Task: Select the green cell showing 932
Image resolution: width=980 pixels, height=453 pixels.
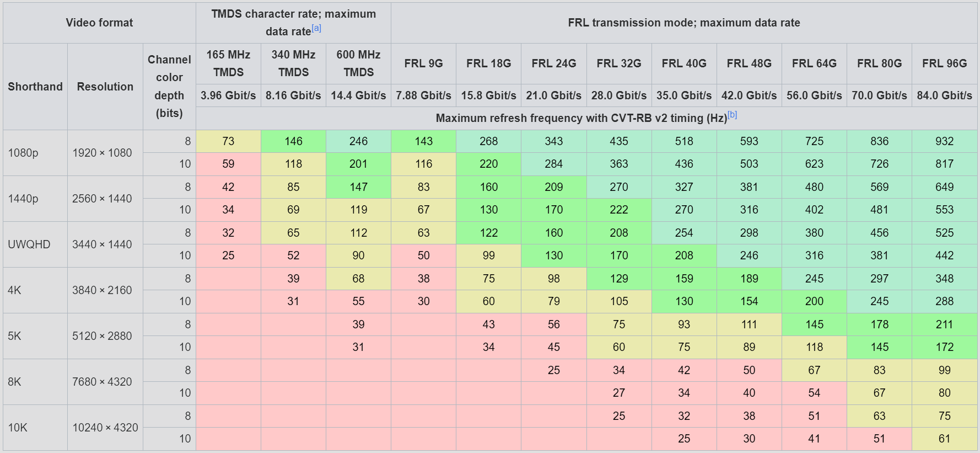Action: click(x=945, y=141)
